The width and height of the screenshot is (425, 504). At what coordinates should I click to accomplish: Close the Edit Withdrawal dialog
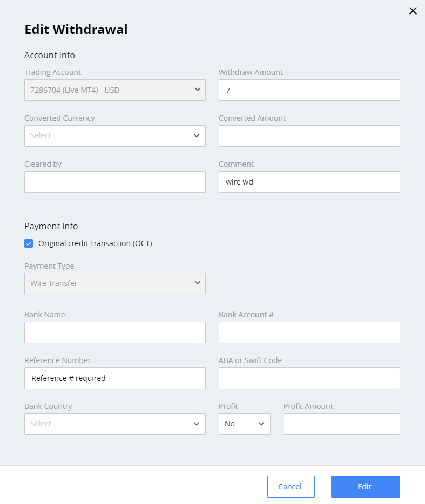pyautogui.click(x=413, y=11)
